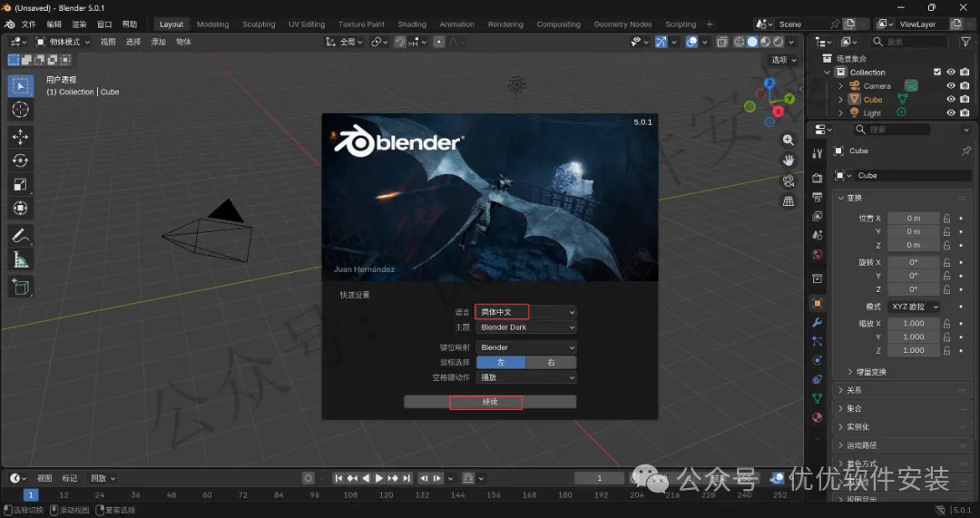Image resolution: width=980 pixels, height=518 pixels.
Task: Hide Light with its eye icon
Action: 951,113
